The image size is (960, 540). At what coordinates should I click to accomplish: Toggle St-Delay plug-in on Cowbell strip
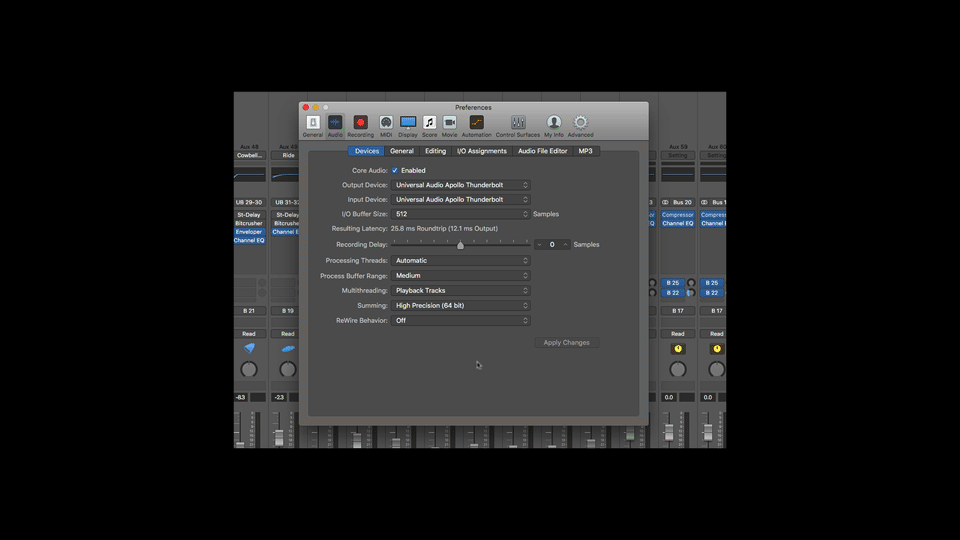click(x=249, y=215)
